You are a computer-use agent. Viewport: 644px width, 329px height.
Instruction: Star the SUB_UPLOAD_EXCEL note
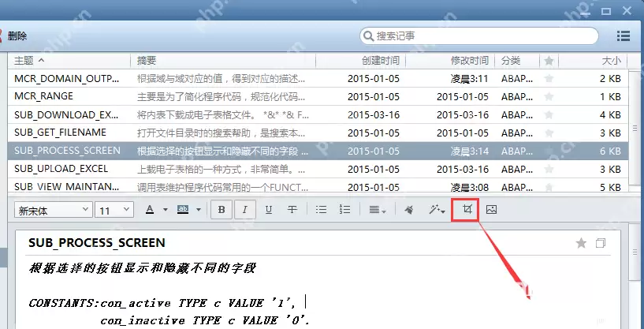pos(549,169)
